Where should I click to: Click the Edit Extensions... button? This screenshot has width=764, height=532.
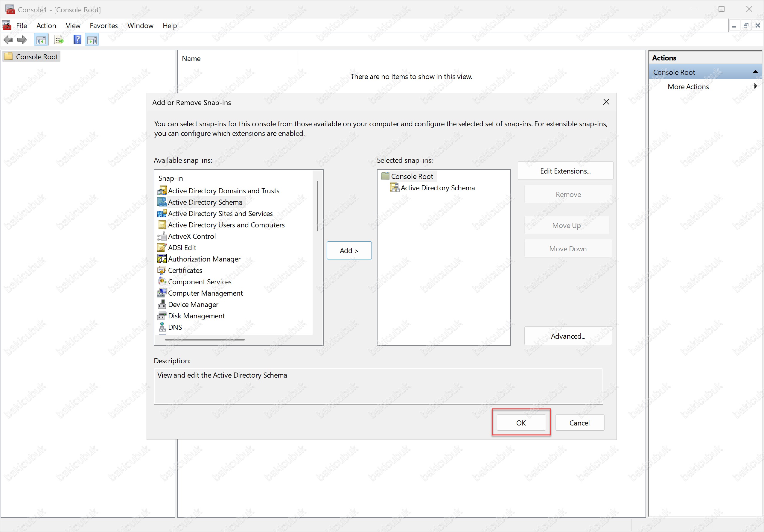(565, 171)
